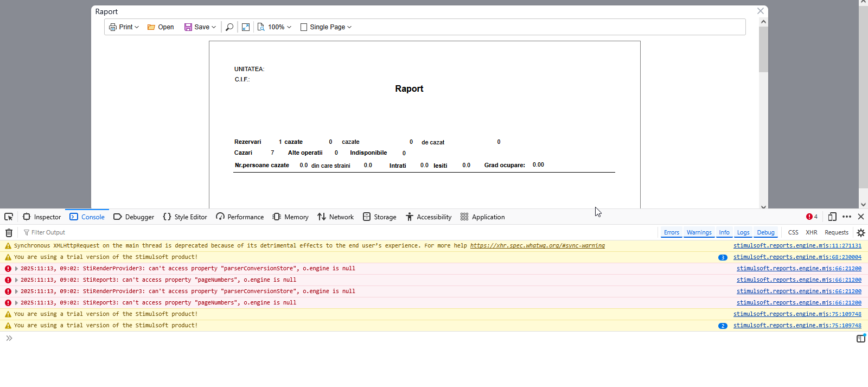
Task: Open console settings gear icon
Action: tap(860, 233)
